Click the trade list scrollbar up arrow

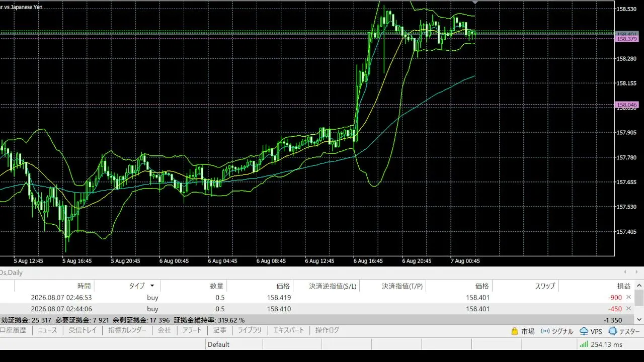pyautogui.click(x=639, y=286)
